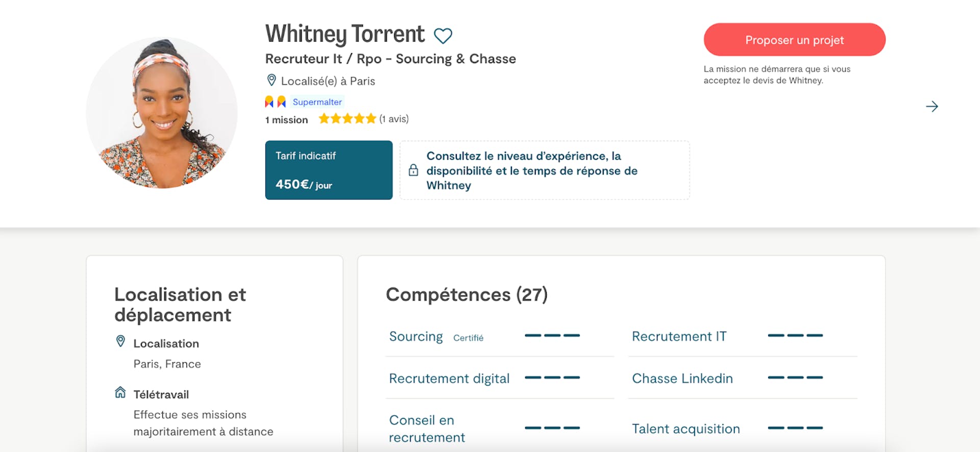Select the Conseil en recrutement skill
This screenshot has width=980, height=452.
pos(427,429)
